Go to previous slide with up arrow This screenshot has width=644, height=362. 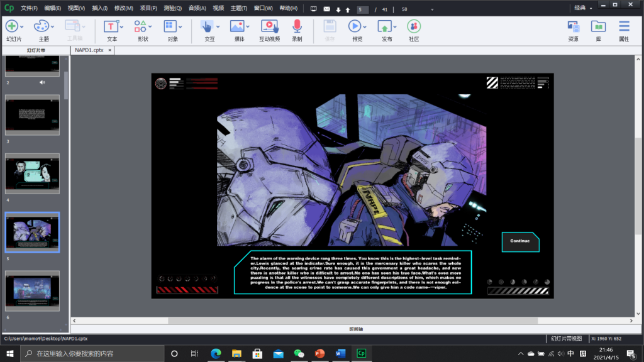[x=348, y=9]
